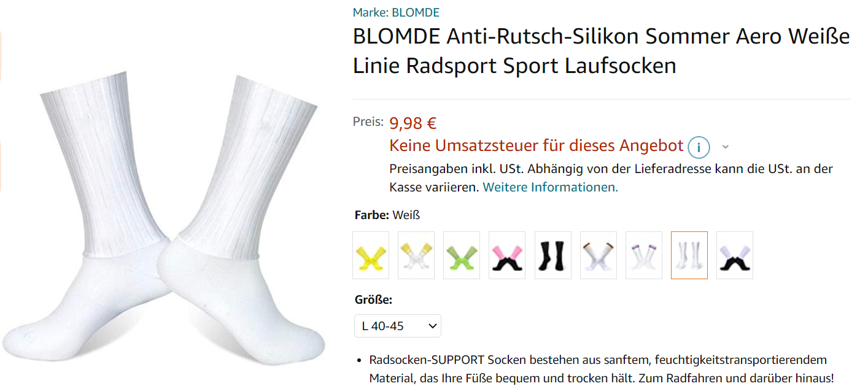868x386 pixels.
Task: Click the Radsocken-SUPPORT bullet description
Action: click(602, 369)
